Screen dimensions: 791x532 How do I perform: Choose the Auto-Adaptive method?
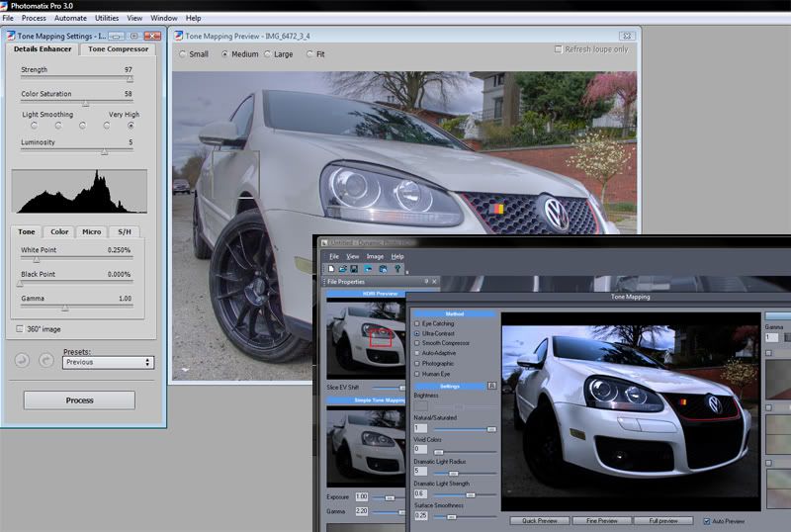(x=416, y=353)
